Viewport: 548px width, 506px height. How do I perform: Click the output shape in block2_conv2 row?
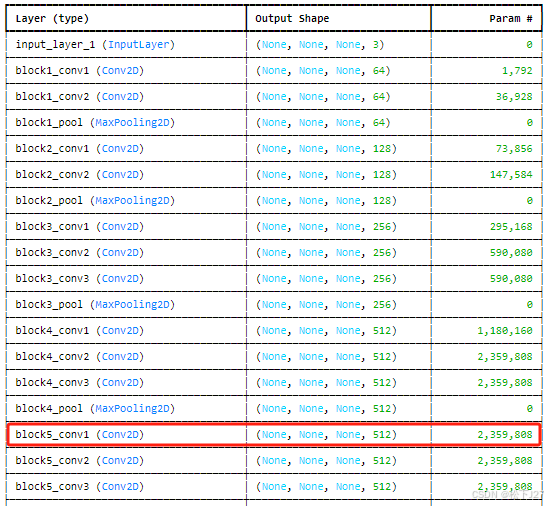326,175
